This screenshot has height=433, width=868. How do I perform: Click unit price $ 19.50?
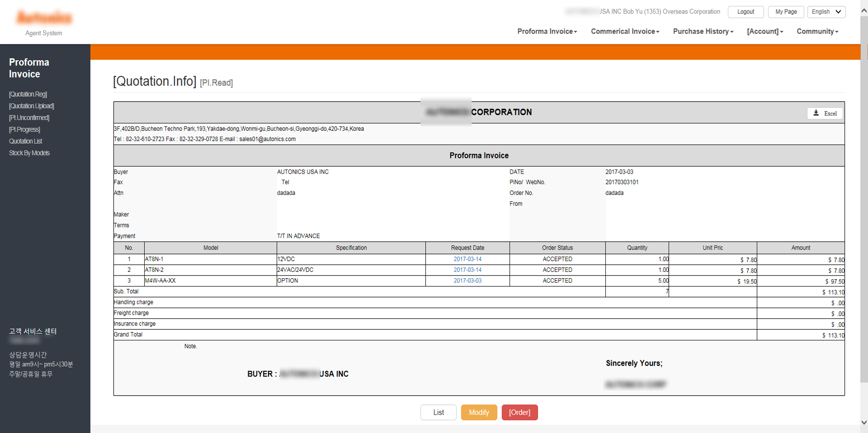point(746,281)
